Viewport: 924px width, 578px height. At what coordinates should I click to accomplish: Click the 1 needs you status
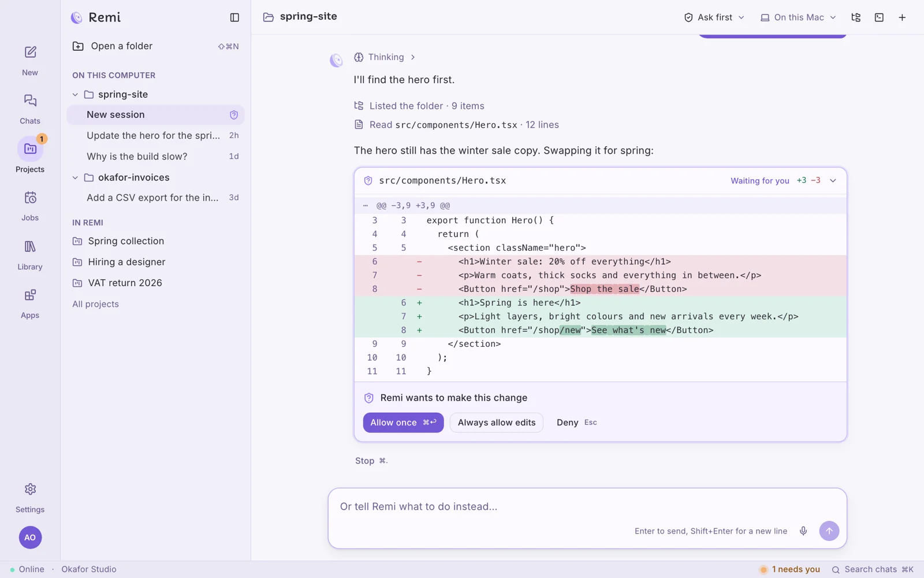coord(789,569)
